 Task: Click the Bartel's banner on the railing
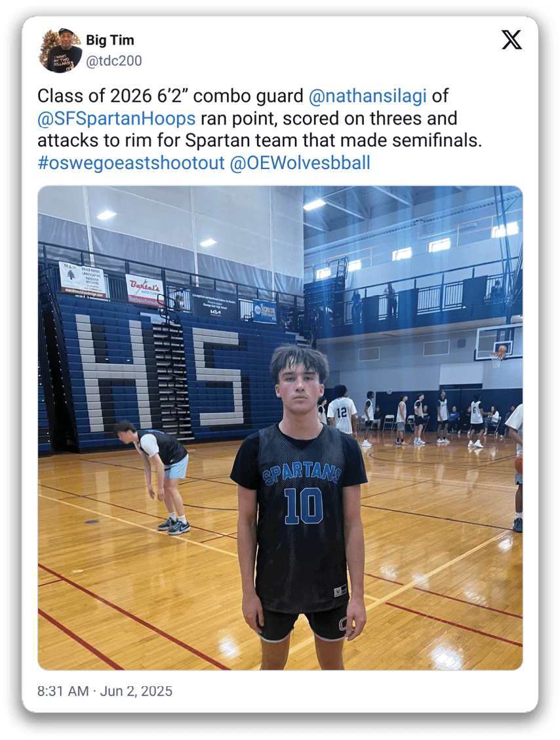145,288
